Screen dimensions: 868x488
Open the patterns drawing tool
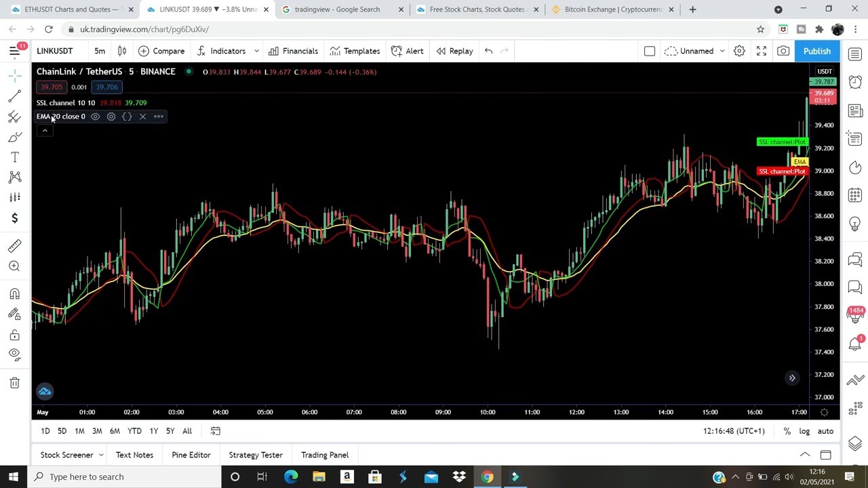pyautogui.click(x=14, y=177)
